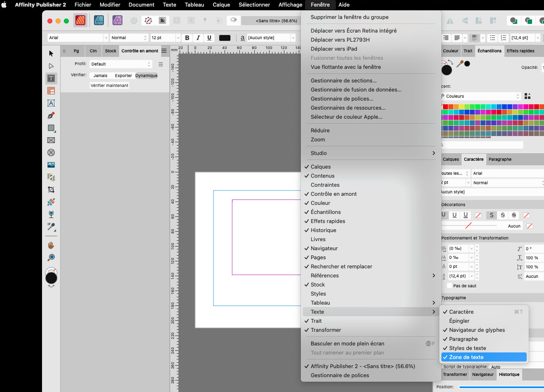Select the Hand tool
The image size is (544, 392).
(51, 245)
